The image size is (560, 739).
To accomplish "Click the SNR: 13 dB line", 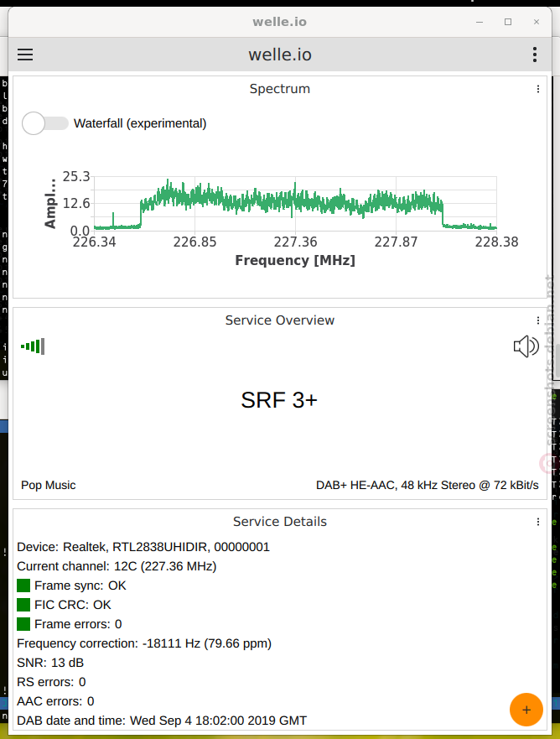I will pos(50,663).
